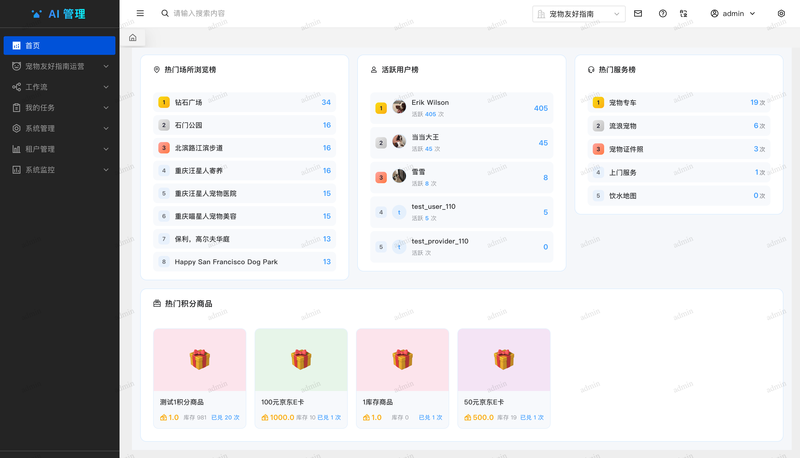Open 系统监控 sidebar item

60,170
